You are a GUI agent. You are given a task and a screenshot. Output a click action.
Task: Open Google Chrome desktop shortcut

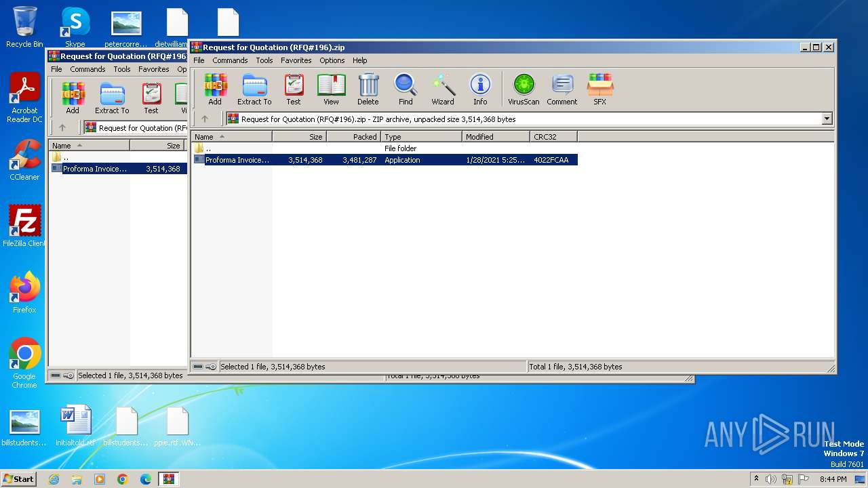click(24, 363)
